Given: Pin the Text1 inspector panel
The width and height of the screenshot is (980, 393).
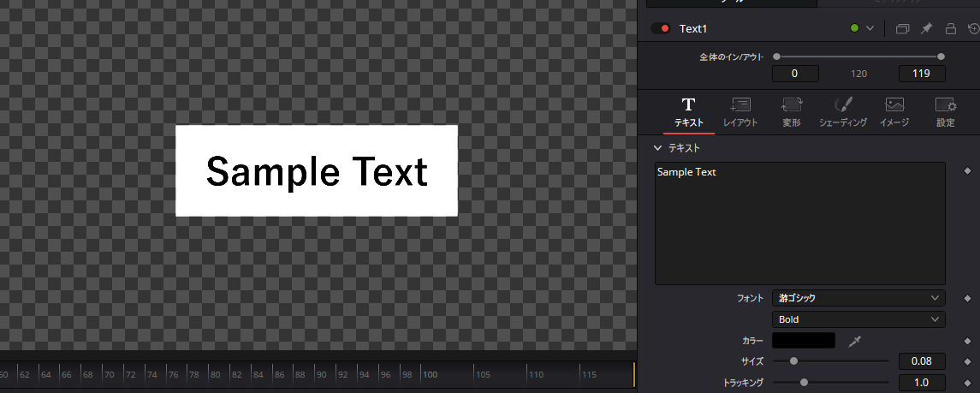Looking at the screenshot, I should coord(927,29).
